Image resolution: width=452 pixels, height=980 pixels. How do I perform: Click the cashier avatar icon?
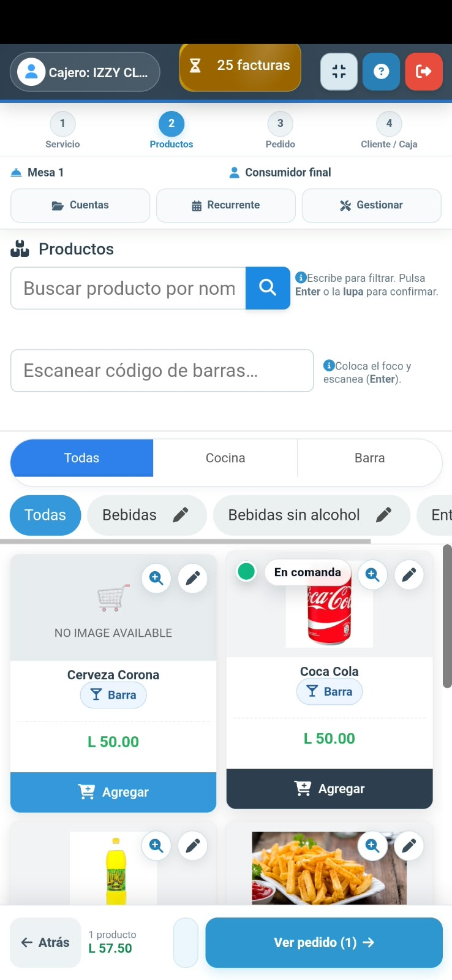(31, 72)
